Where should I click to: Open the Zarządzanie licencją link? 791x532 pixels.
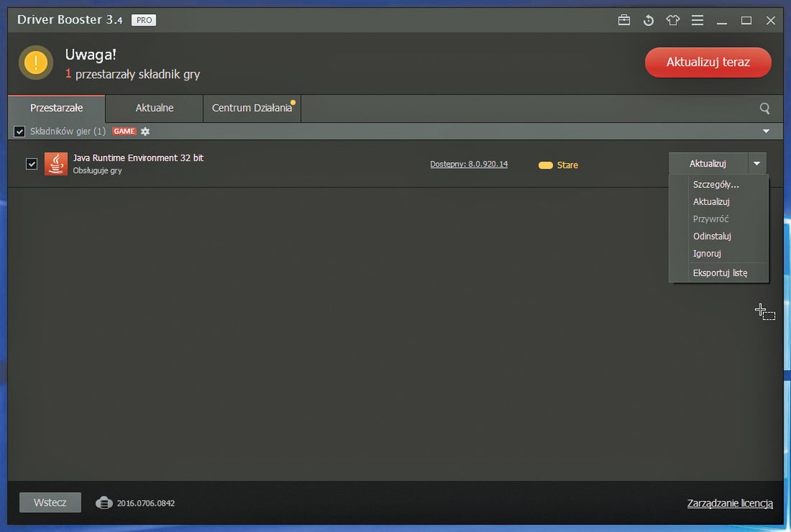[x=729, y=503]
